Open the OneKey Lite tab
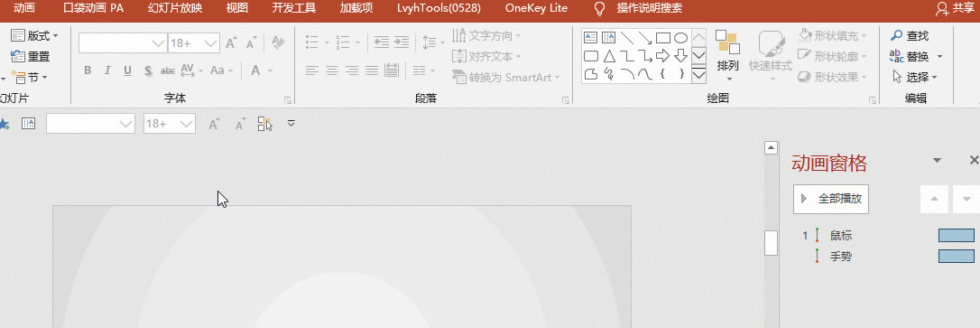This screenshot has height=328, width=980. (x=536, y=9)
